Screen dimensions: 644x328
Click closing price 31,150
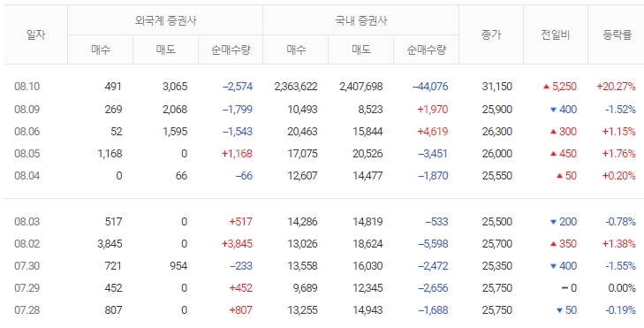pos(497,87)
